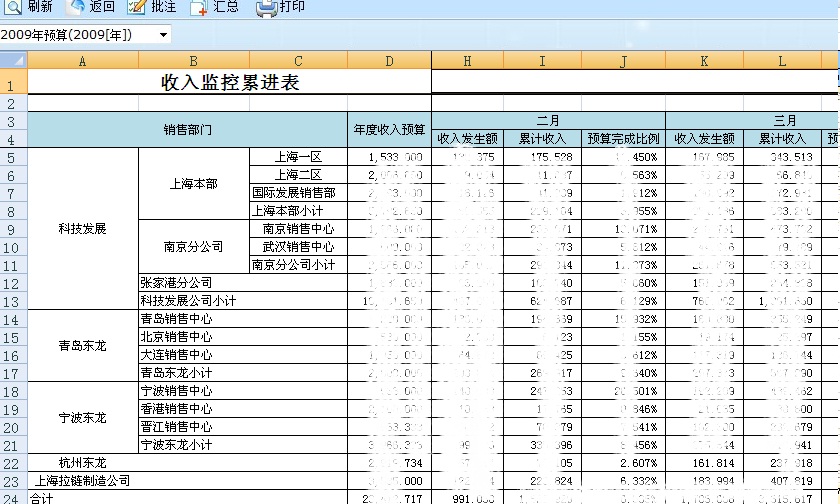Screen dimensions: 840x504
Task: Click the 南京分公司小计 cell
Action: tap(298, 265)
